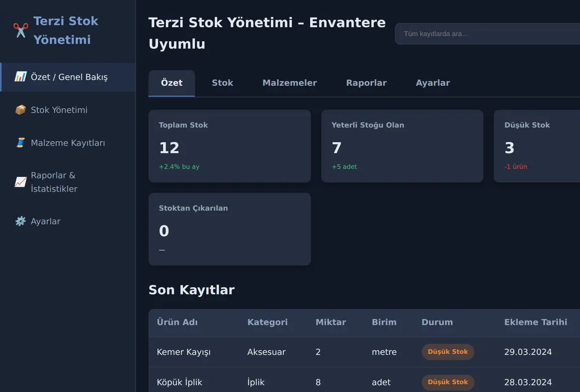Viewport: 580px width, 392px height.
Task: Click the '+2.4% bu ay' trend text
Action: pos(179,167)
